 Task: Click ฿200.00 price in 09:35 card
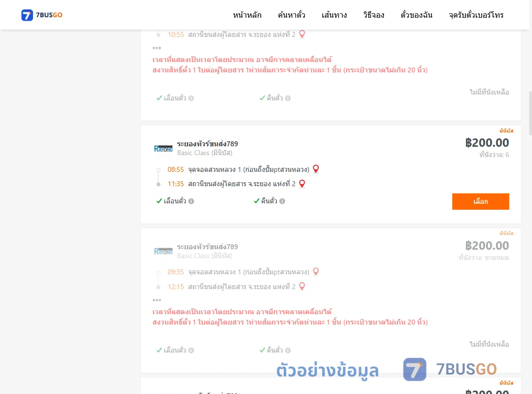pos(487,246)
